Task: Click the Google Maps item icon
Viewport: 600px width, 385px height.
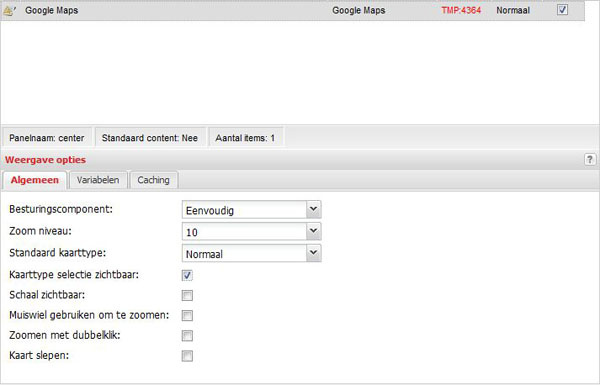Action: (9, 11)
